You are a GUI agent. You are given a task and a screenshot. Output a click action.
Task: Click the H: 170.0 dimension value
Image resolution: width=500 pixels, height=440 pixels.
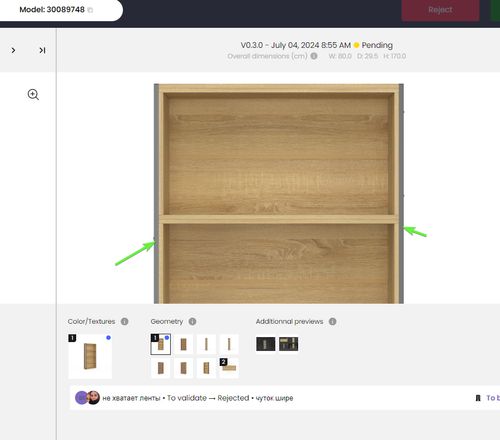tap(395, 56)
